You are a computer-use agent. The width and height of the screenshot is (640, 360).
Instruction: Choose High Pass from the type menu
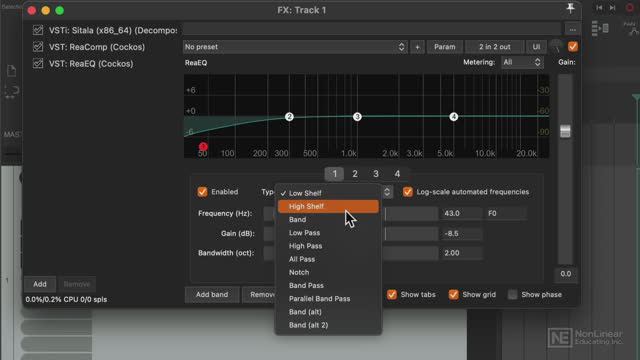tap(329, 246)
